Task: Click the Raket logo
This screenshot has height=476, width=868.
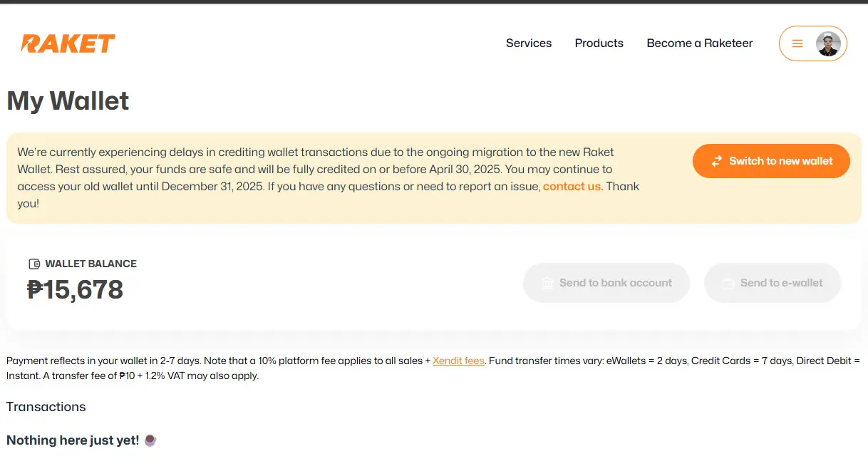Action: click(x=68, y=43)
